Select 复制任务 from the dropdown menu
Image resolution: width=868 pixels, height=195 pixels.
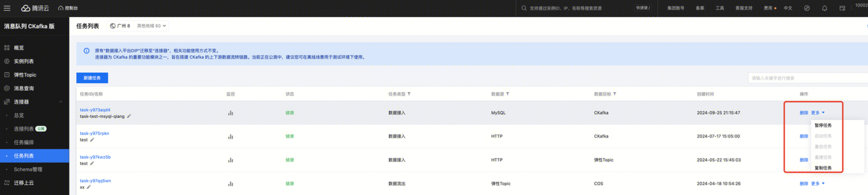823,168
